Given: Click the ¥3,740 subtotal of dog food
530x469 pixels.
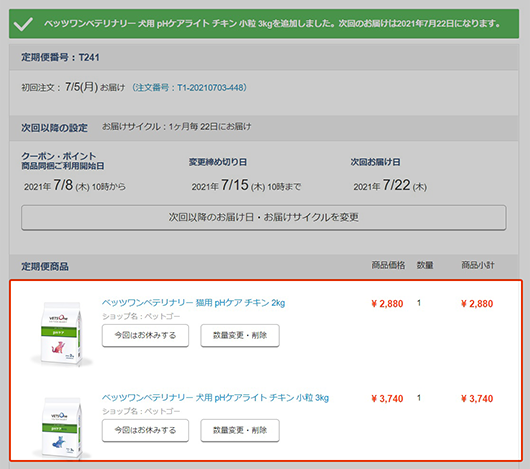Looking at the screenshot, I should 477,399.
